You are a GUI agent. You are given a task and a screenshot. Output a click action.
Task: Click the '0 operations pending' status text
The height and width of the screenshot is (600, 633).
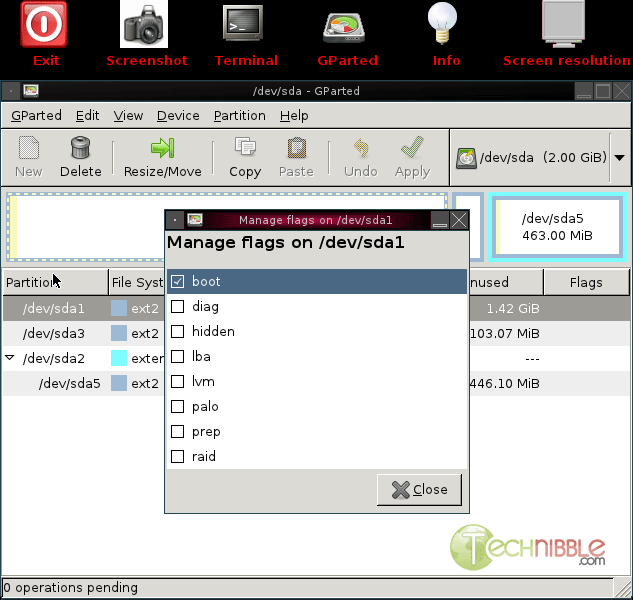click(71, 587)
